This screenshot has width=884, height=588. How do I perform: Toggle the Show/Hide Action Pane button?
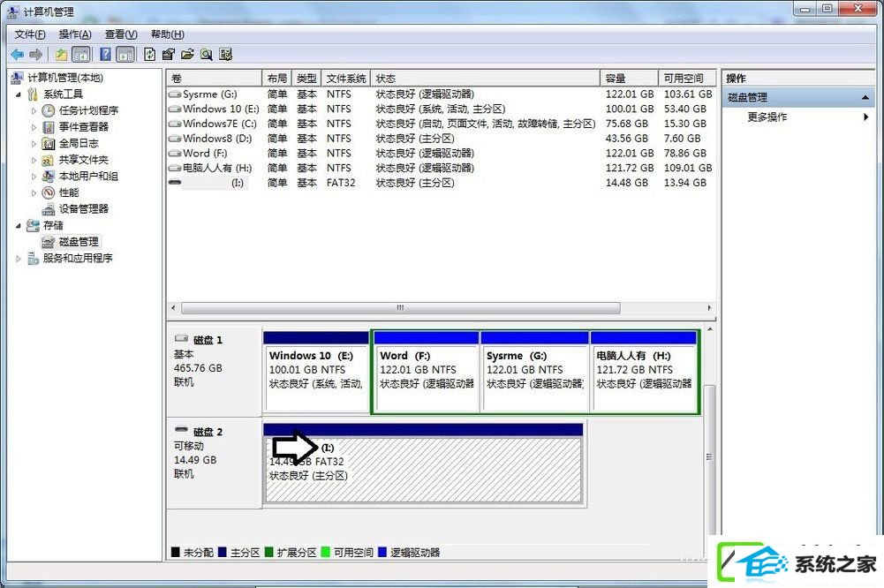[125, 54]
